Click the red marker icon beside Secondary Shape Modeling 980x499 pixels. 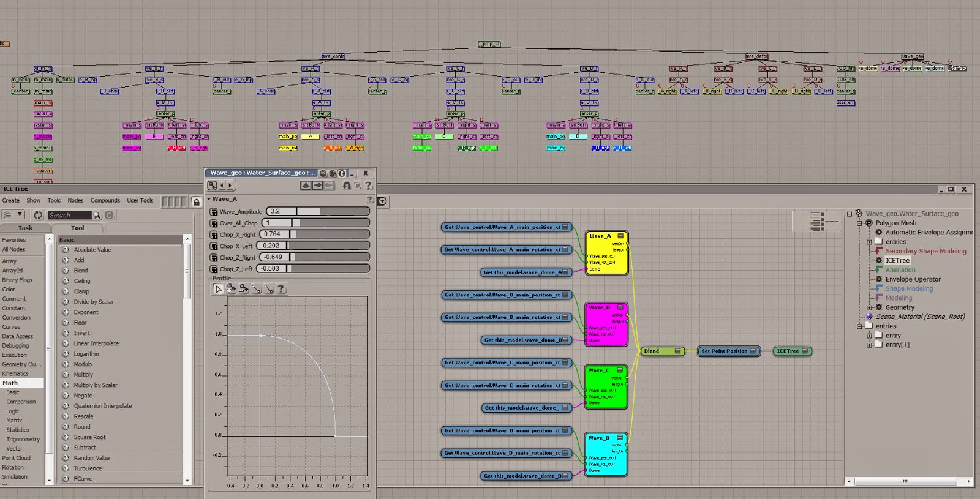879,251
